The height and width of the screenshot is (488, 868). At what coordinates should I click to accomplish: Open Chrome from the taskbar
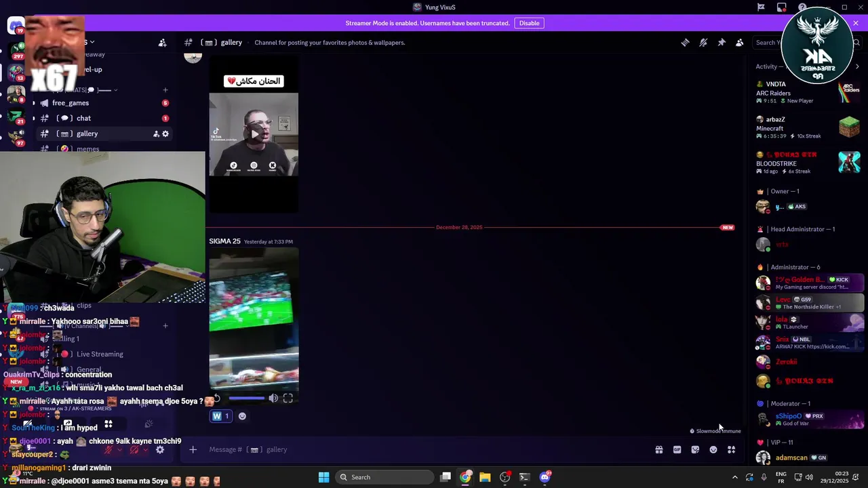[x=465, y=477]
